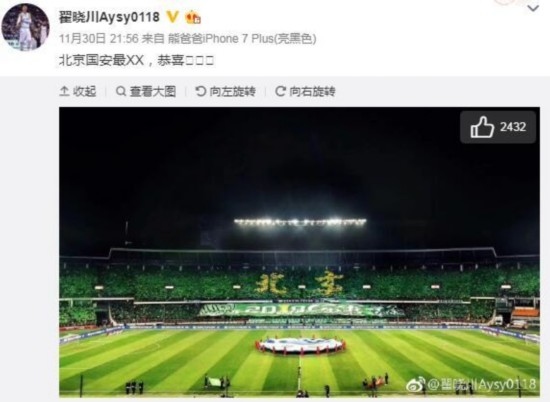Click the clockwise arrow icon for 向右旋转

280,92
